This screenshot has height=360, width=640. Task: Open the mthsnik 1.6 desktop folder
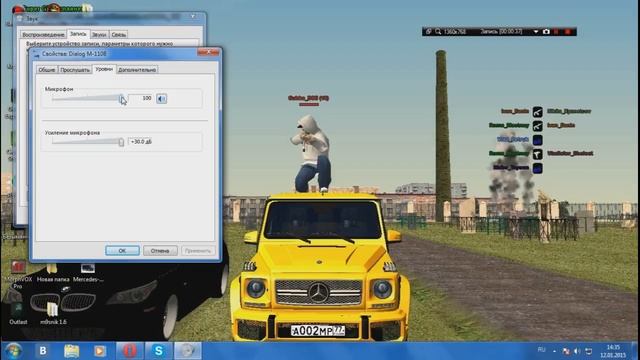point(53,313)
